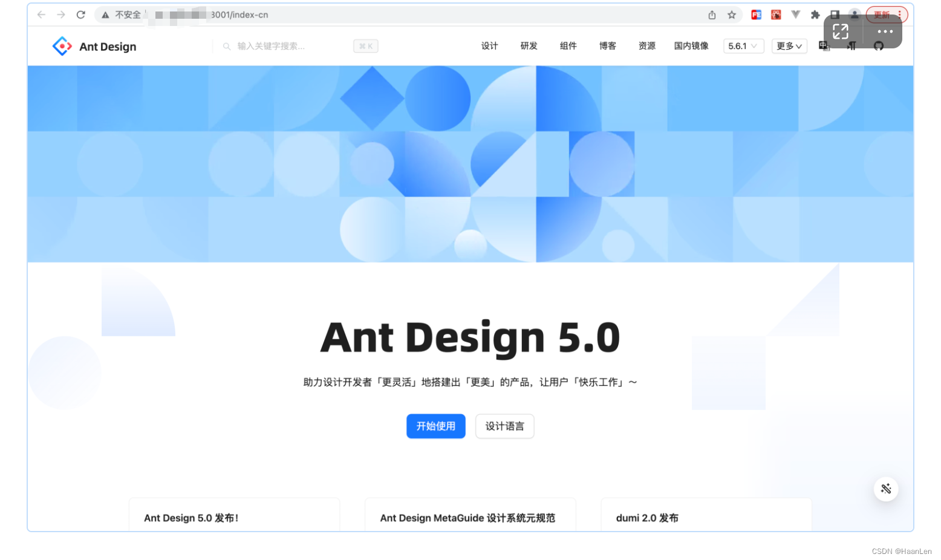941x560 pixels.
Task: Open the dumi 2.0 发布 card
Action: (x=706, y=515)
